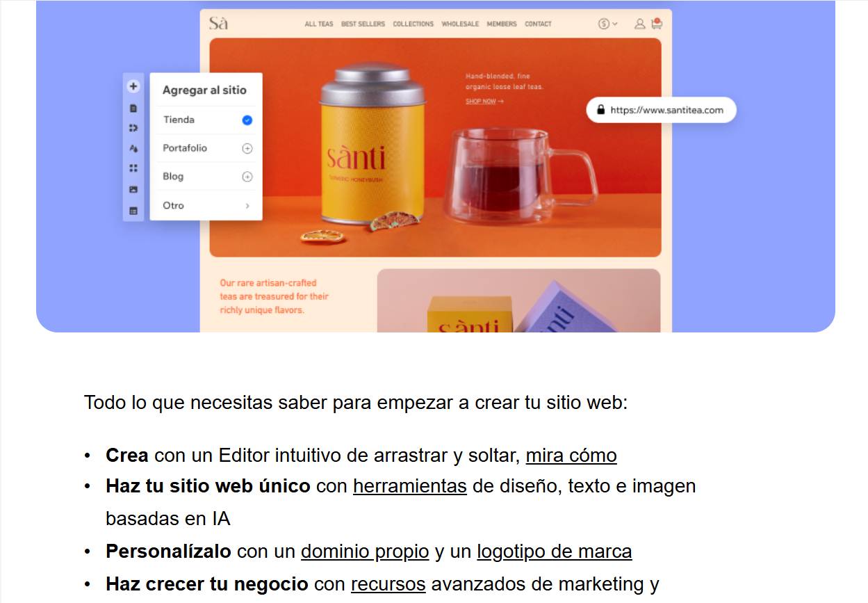Open the COLLECTIONS menu item
Viewport: 868px width, 603px height.
(413, 24)
